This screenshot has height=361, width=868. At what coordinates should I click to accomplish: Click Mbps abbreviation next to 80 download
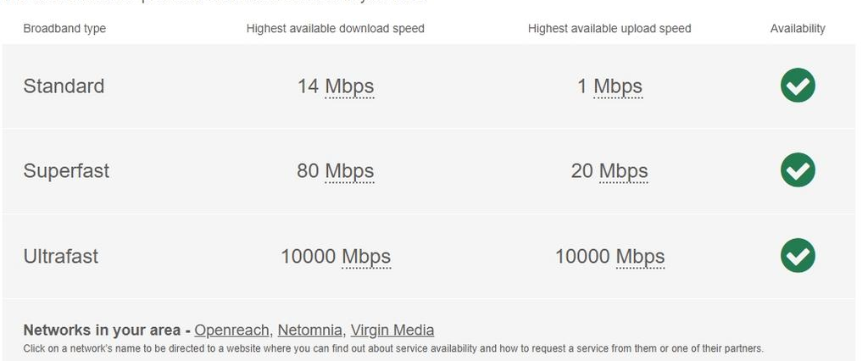pyautogui.click(x=349, y=171)
